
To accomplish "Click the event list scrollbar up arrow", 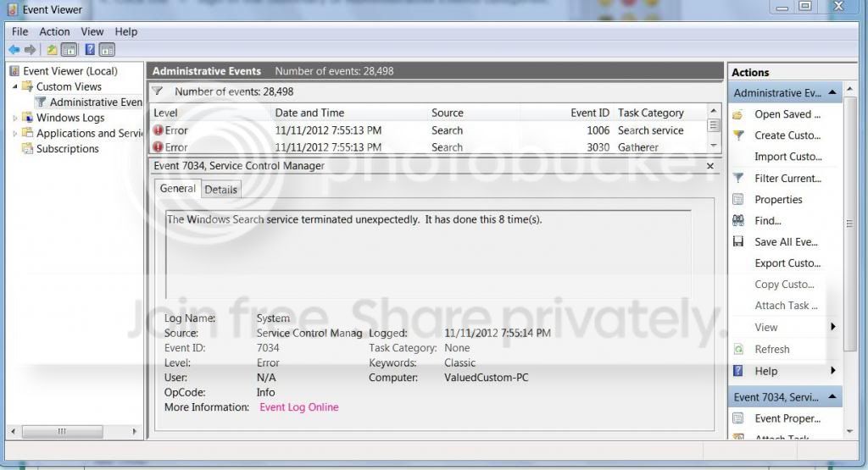I will tap(714, 111).
